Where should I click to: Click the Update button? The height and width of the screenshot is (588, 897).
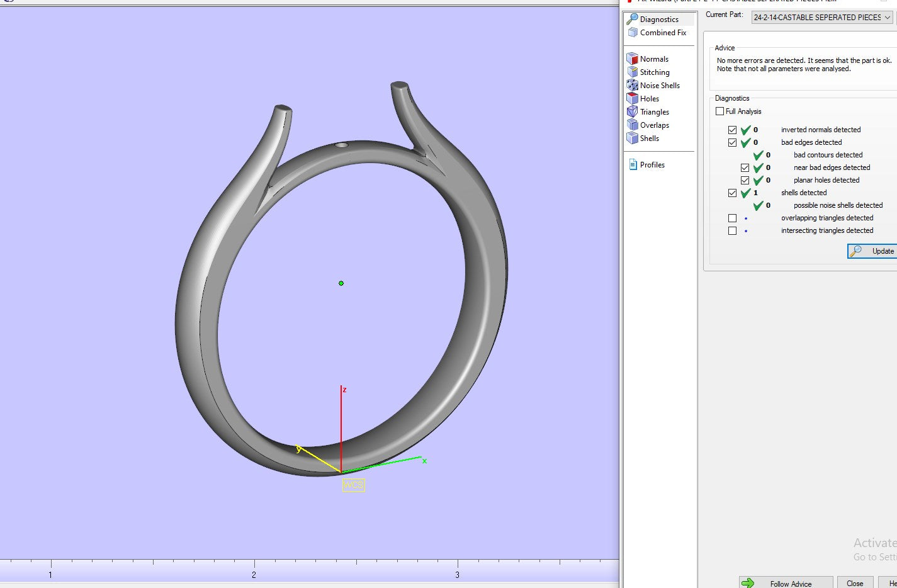(874, 251)
